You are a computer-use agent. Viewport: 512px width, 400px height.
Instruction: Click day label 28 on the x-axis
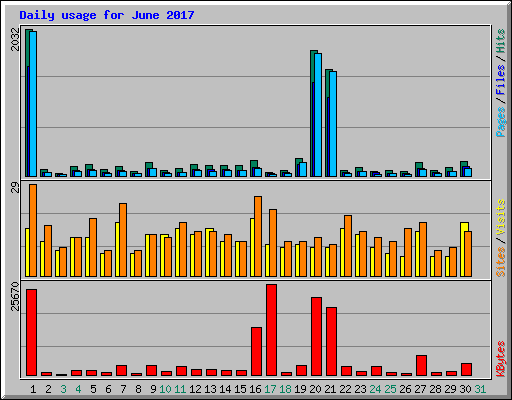435,389
